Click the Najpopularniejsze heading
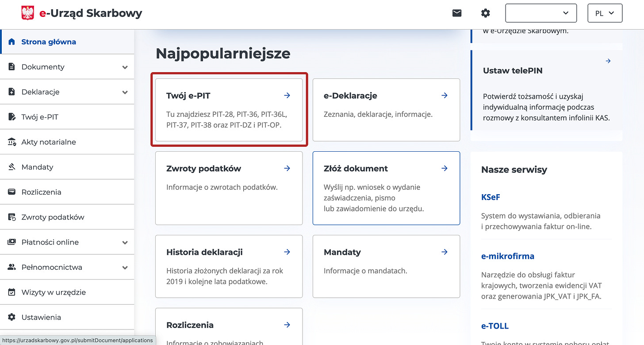This screenshot has width=644, height=345. [x=223, y=54]
